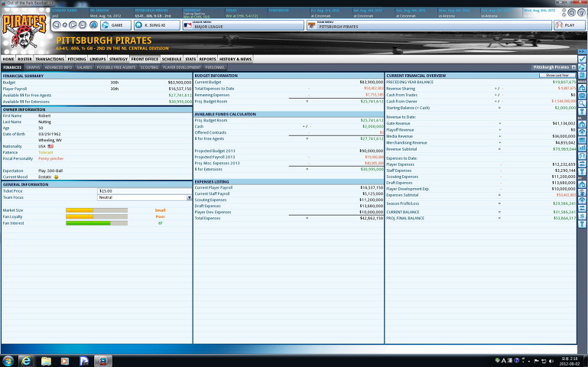Click the small stop circle between arrows

(x=65, y=25)
